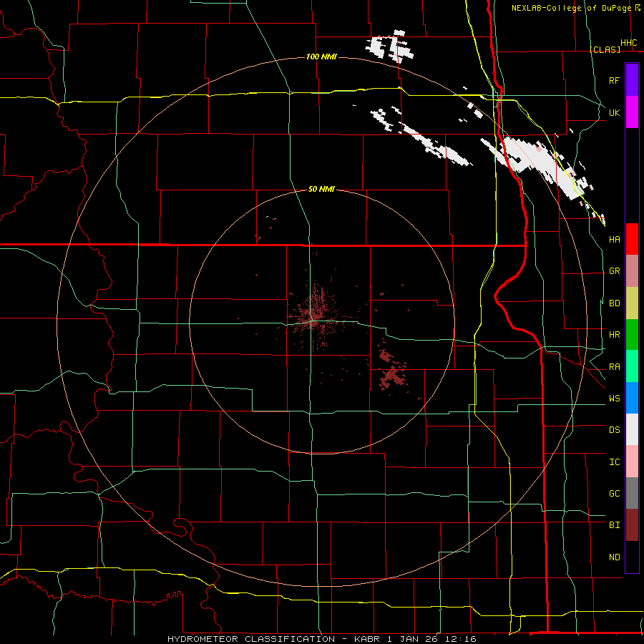
Task: Click the white DS legend color swatch
Action: (632, 429)
